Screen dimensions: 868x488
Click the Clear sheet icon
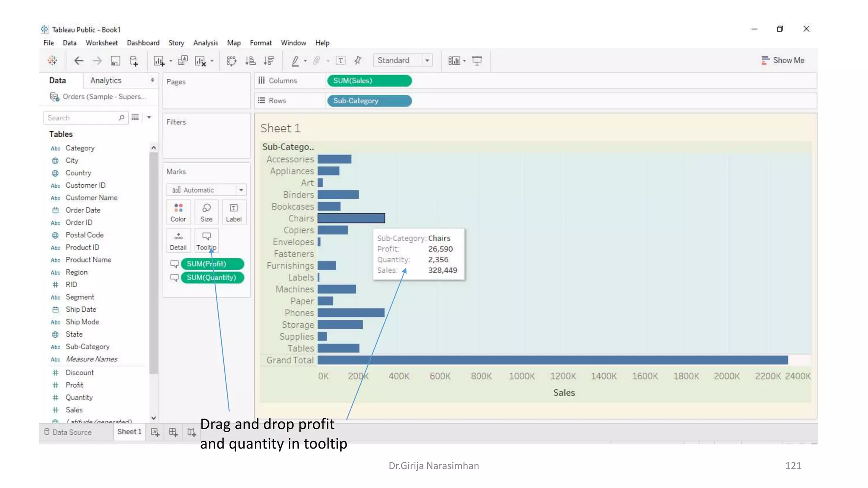[x=200, y=61]
